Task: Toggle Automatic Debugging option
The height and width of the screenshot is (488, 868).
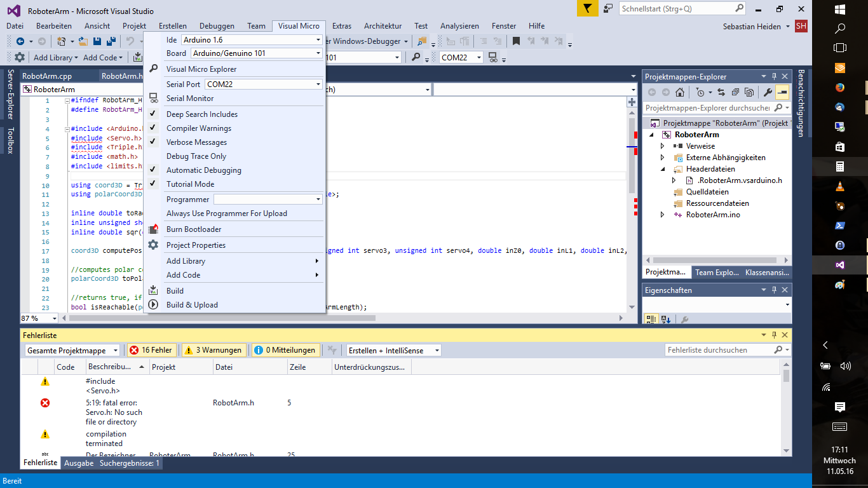Action: click(x=203, y=170)
